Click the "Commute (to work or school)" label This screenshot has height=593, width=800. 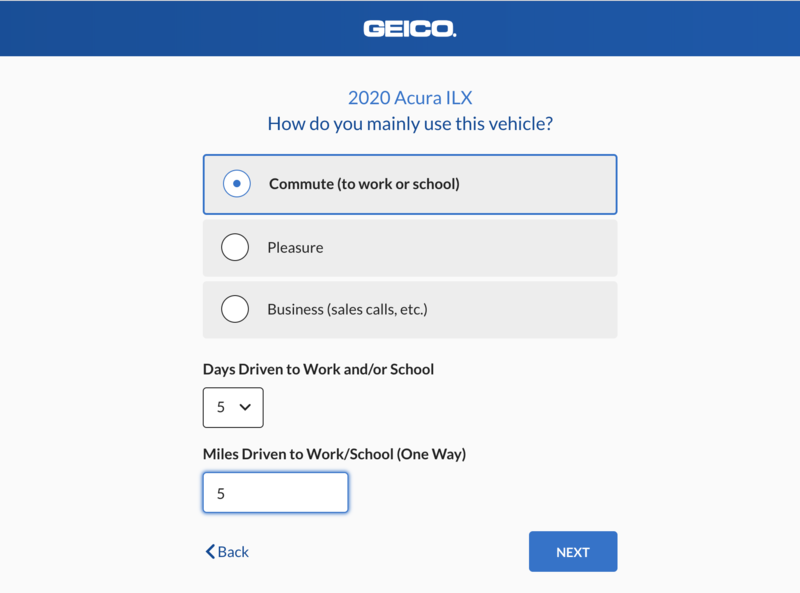coord(364,184)
